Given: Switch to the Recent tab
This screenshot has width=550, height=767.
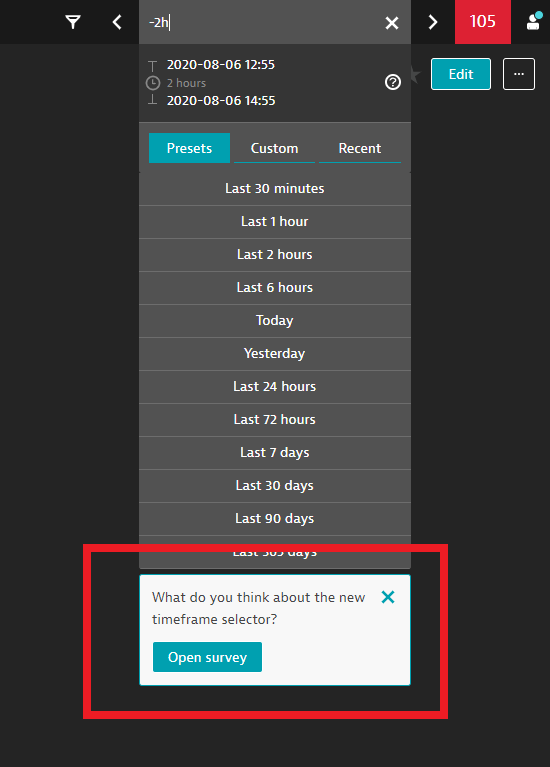Looking at the screenshot, I should click(360, 148).
